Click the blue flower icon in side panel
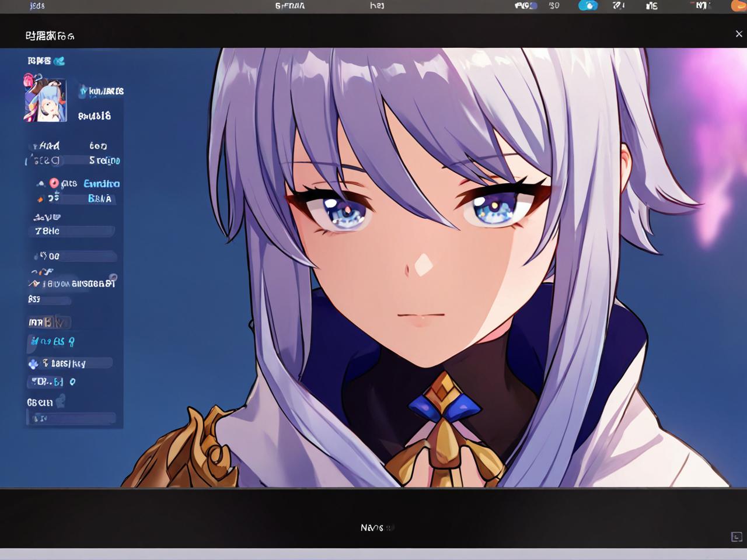The height and width of the screenshot is (560, 747). [x=33, y=364]
